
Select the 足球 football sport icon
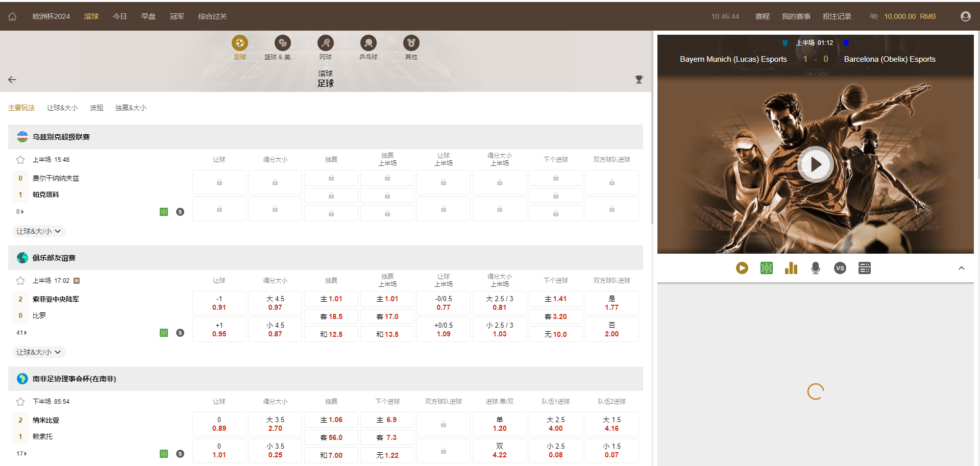240,43
